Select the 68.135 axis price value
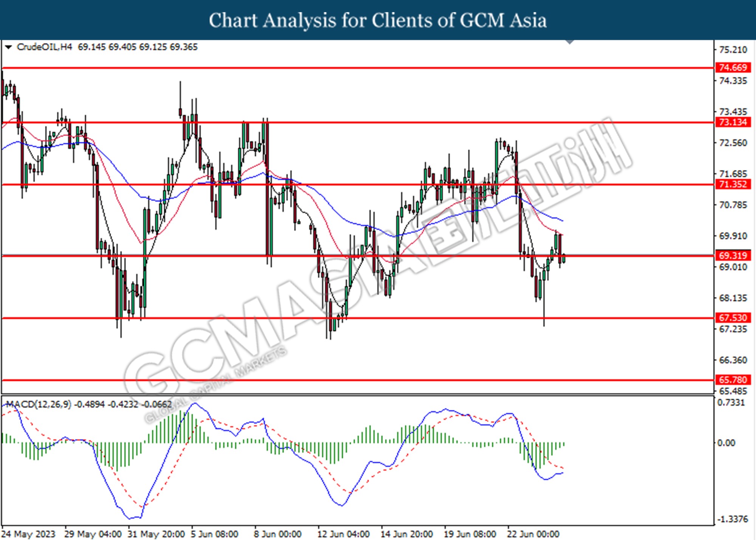This screenshot has height=540, width=756. [x=733, y=298]
